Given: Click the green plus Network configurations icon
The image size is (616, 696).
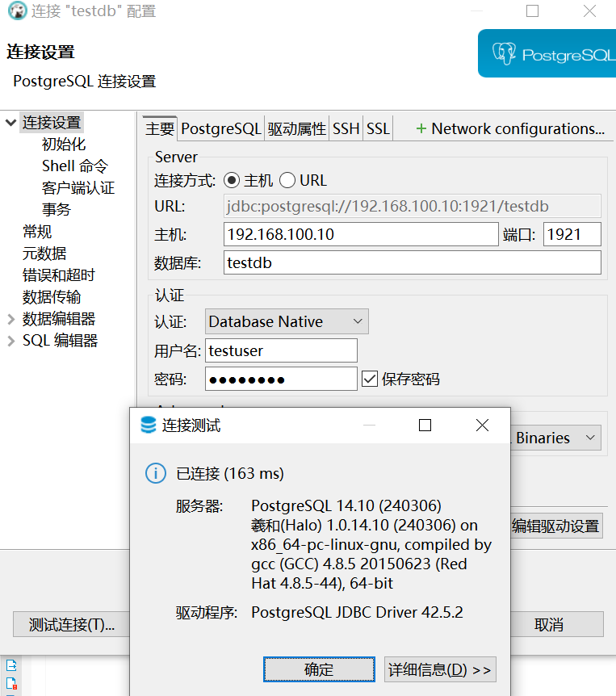Looking at the screenshot, I should tap(421, 128).
